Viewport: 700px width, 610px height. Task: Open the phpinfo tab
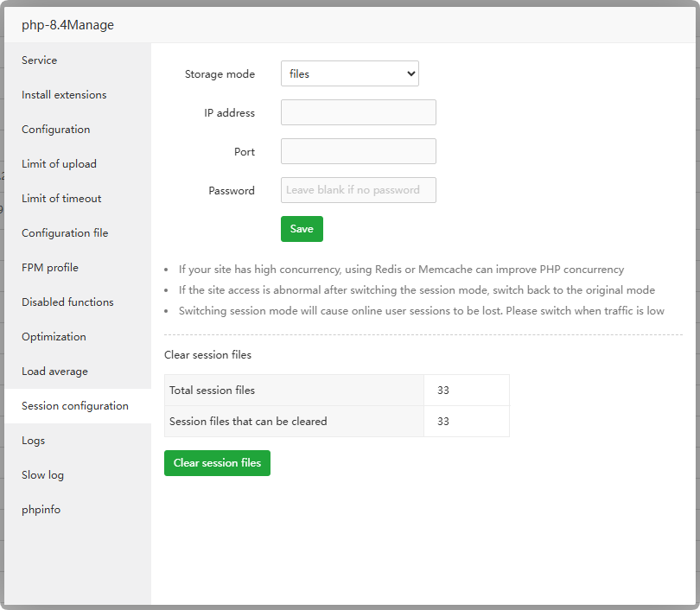(x=41, y=510)
